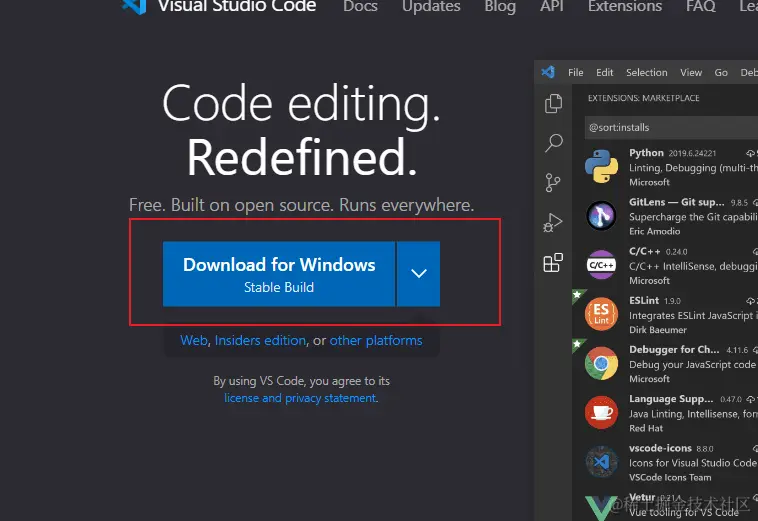Open the Updates navigation link
This screenshot has width=758, height=521.
431,6
